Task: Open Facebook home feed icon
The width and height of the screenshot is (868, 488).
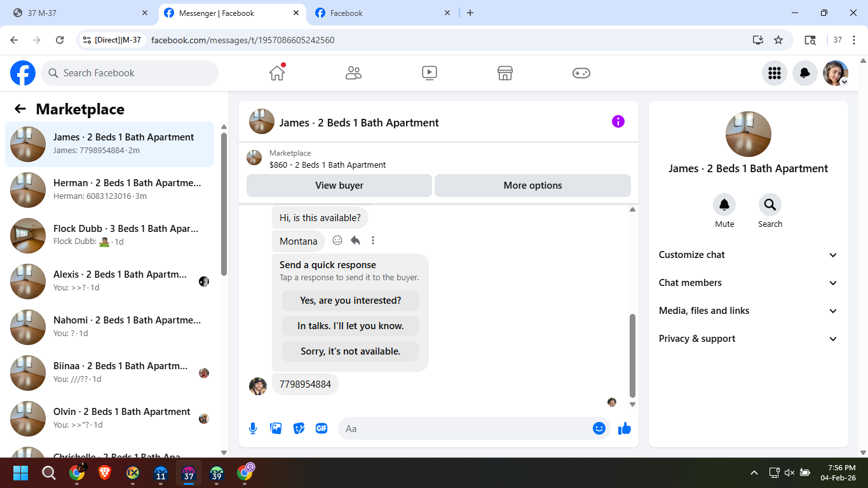Action: [277, 73]
